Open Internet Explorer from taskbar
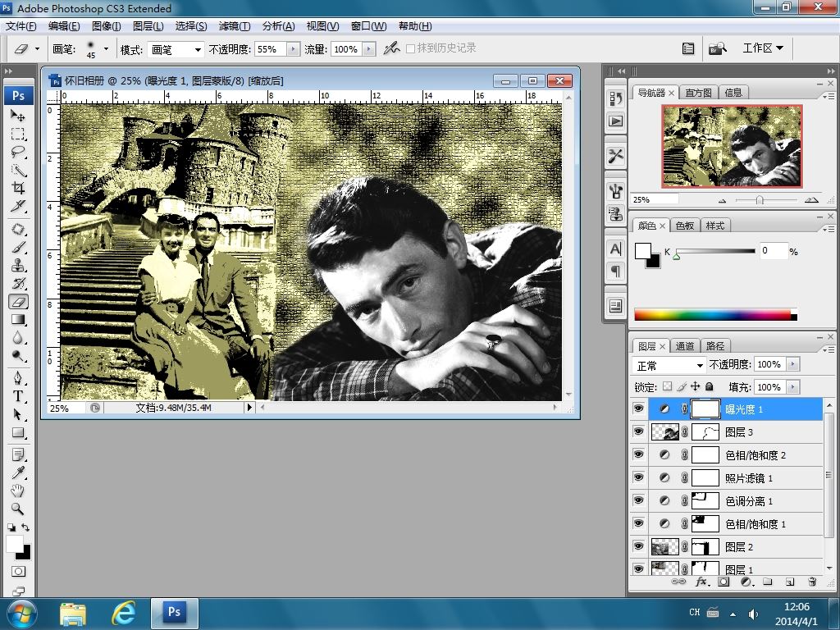840x630 pixels. (123, 614)
